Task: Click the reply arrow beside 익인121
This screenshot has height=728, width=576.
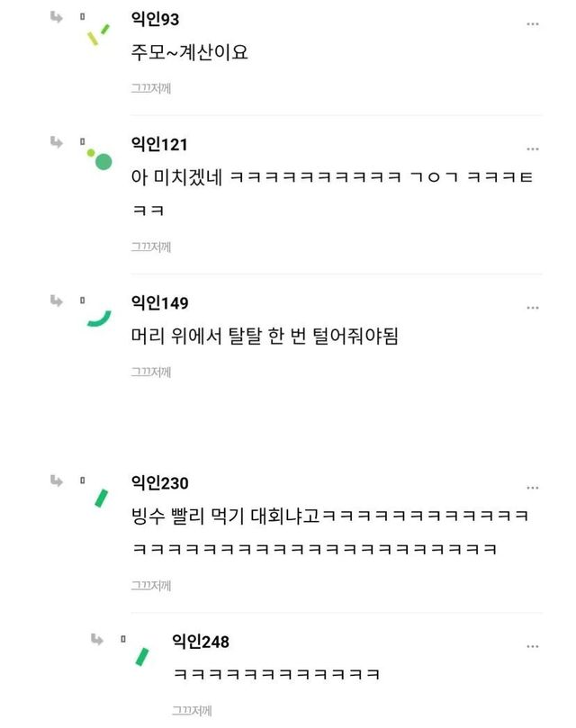Action: point(56,142)
